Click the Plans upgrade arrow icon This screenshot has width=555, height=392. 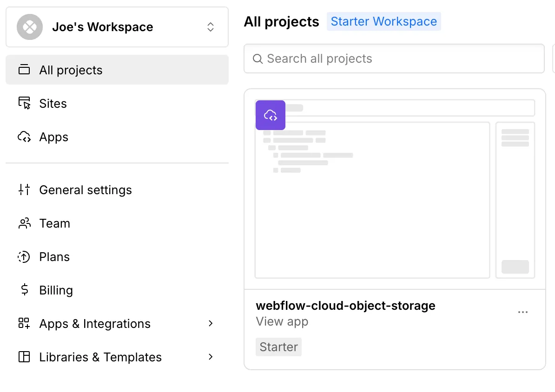(24, 256)
